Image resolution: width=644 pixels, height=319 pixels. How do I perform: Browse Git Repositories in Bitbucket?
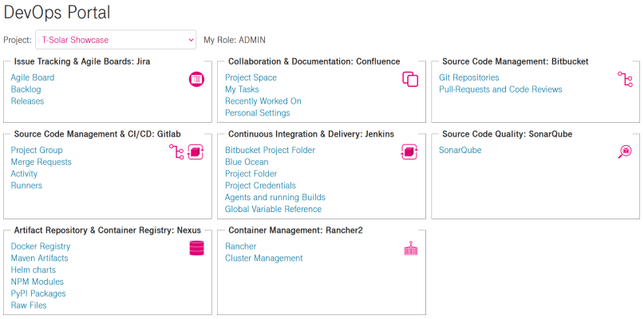click(x=469, y=77)
